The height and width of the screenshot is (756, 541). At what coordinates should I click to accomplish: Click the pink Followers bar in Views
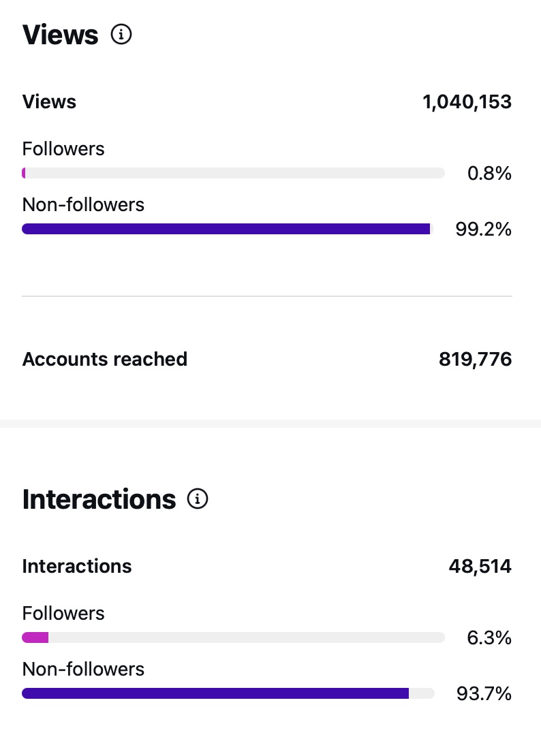tap(24, 173)
